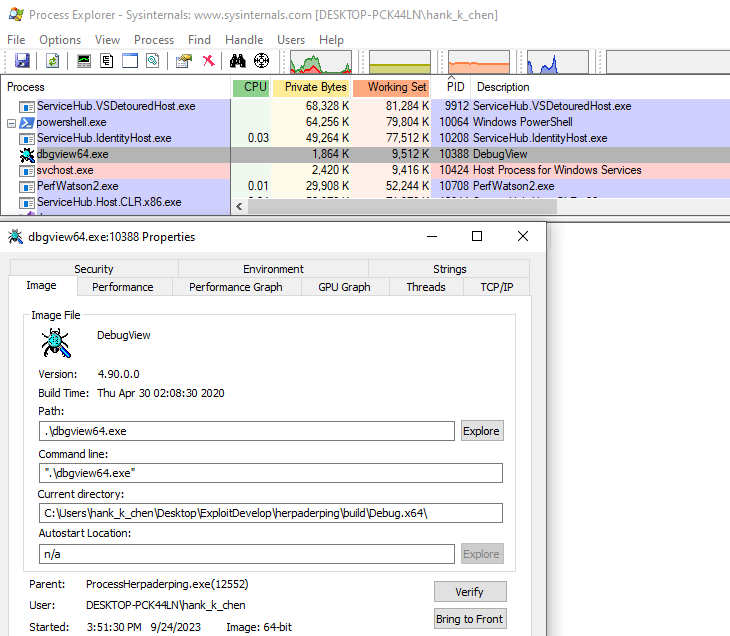Open the Options menu
Screen dimensions: 730x636
(x=60, y=40)
